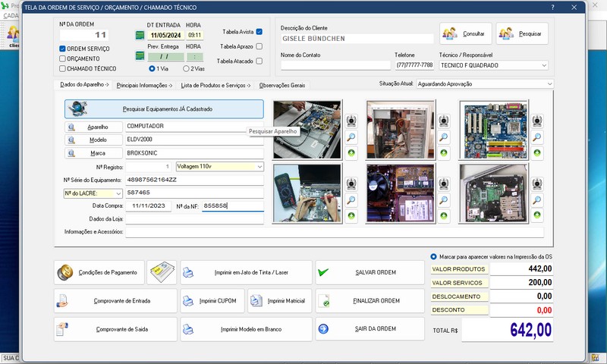Click the Pesquisar client icon button

(x=521, y=33)
